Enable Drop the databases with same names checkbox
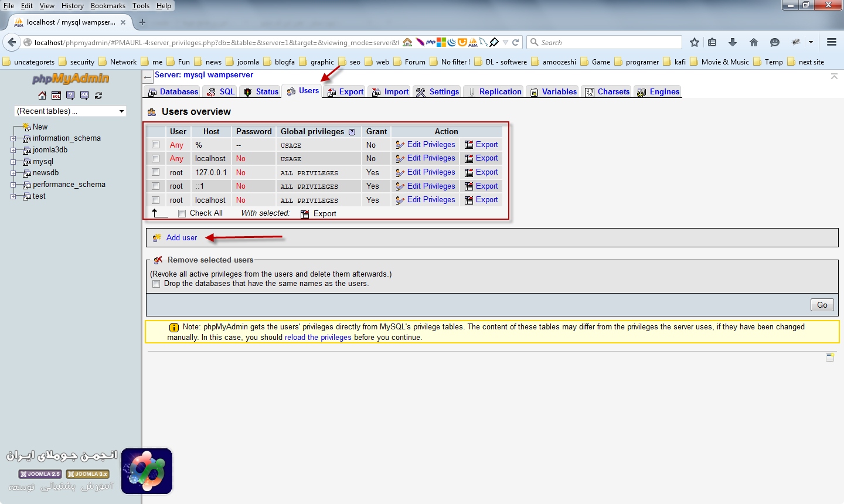 pos(156,284)
